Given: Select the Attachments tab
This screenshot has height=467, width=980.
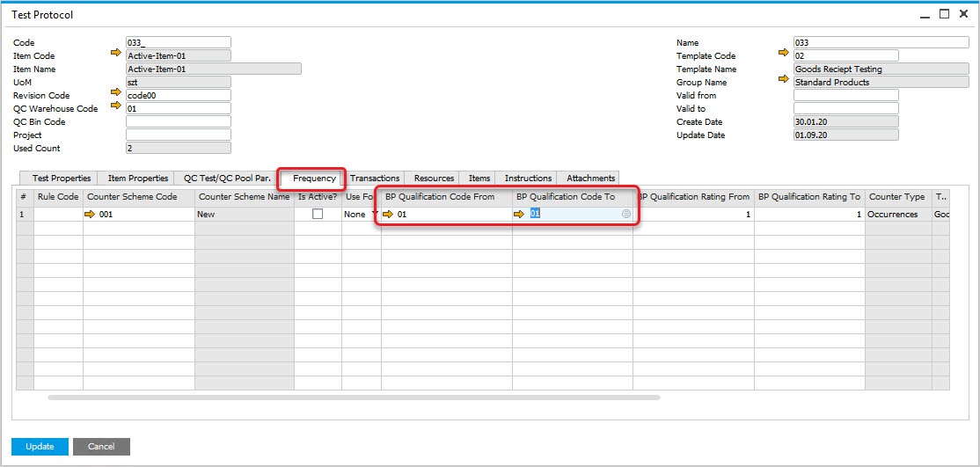Looking at the screenshot, I should [590, 179].
